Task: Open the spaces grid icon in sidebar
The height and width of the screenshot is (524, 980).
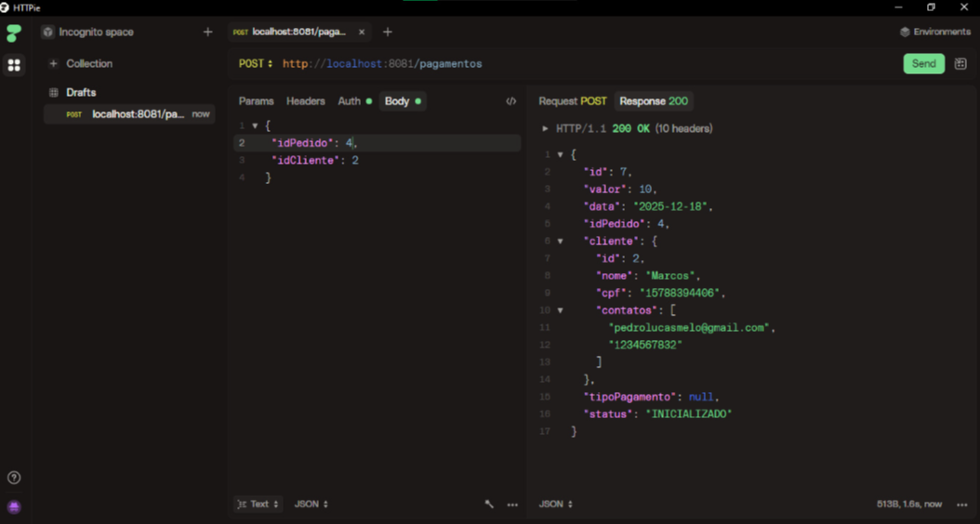Action: [x=14, y=65]
